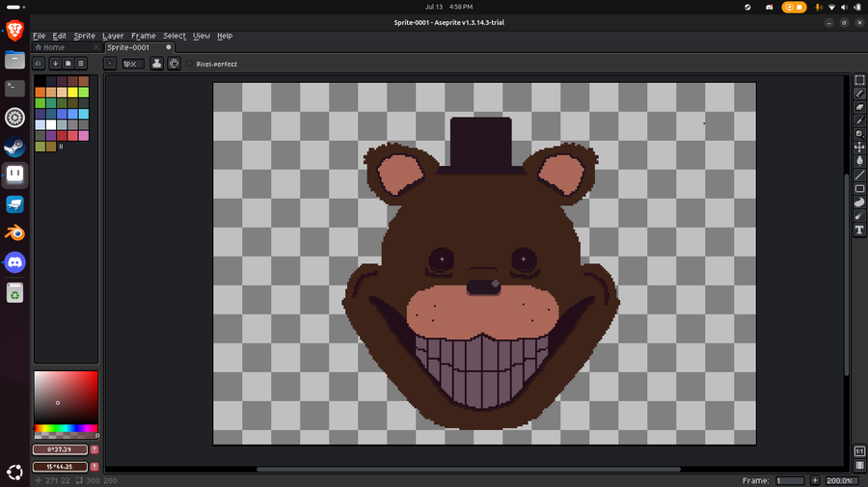868x487 pixels.
Task: Open the ink type button
Action: tap(156, 64)
